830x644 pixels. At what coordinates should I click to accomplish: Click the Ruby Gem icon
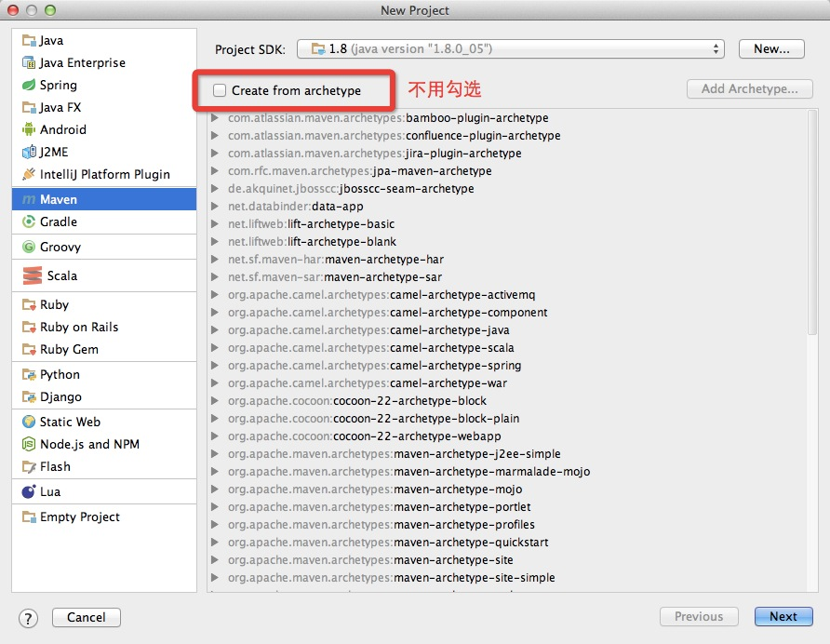coord(29,350)
